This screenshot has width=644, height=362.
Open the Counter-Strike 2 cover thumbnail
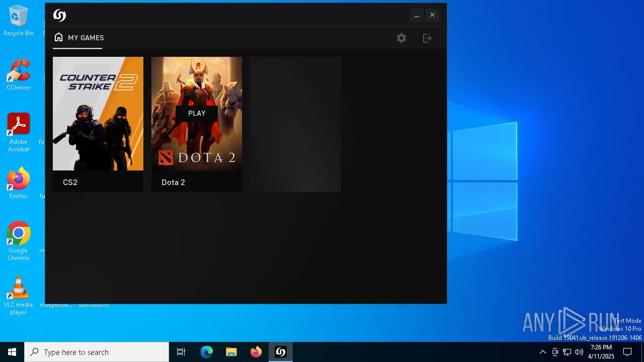point(98,114)
